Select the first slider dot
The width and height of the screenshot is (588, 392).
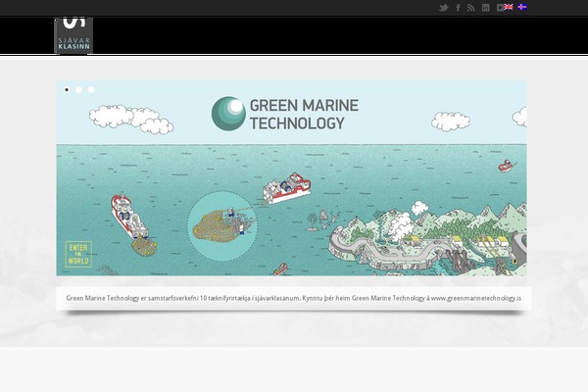pyautogui.click(x=67, y=89)
